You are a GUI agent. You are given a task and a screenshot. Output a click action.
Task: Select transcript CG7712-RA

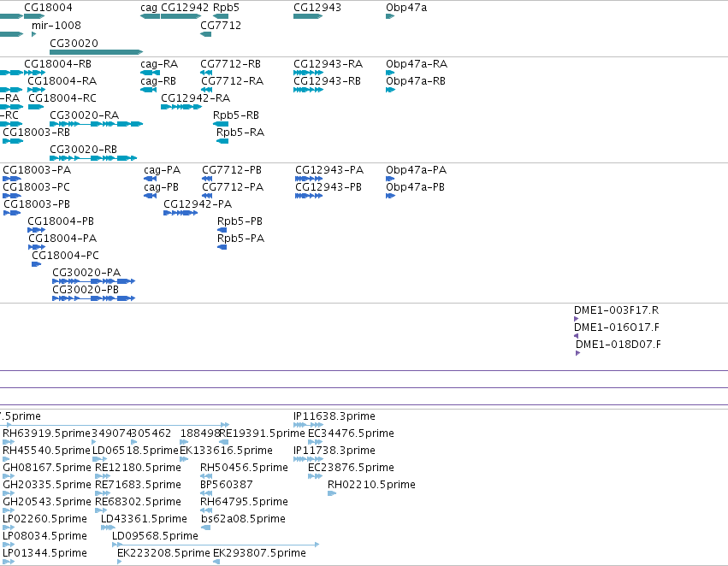click(x=232, y=81)
